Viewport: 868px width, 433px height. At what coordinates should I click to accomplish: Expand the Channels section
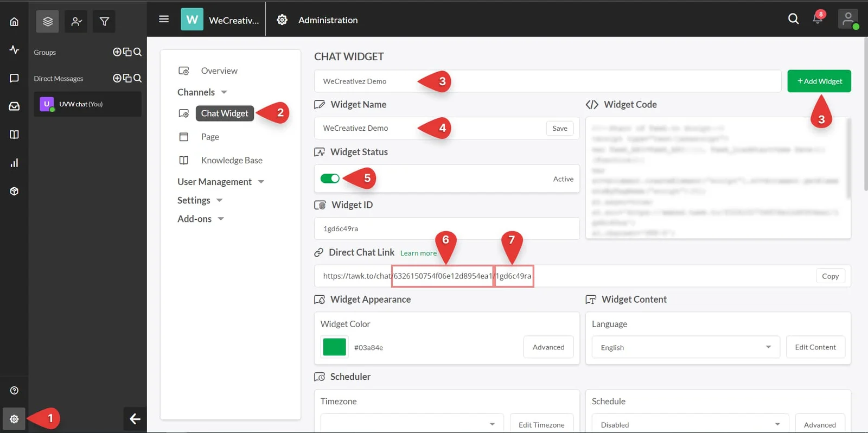pos(202,92)
